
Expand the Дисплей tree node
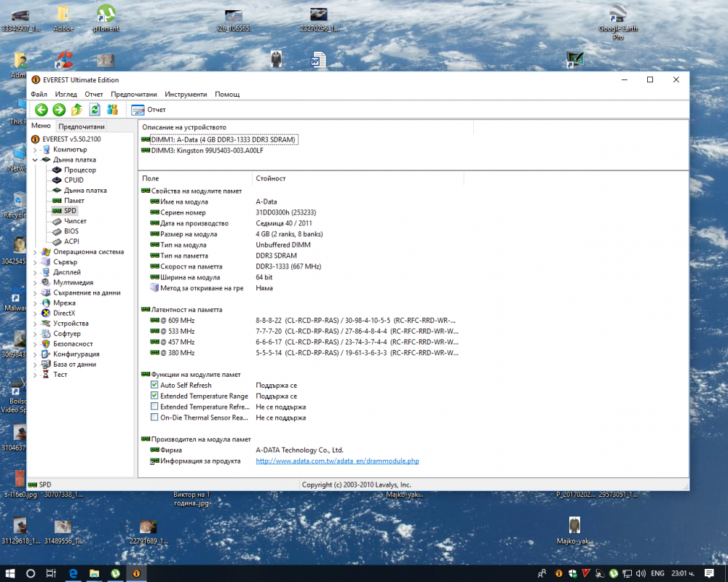tap(35, 272)
